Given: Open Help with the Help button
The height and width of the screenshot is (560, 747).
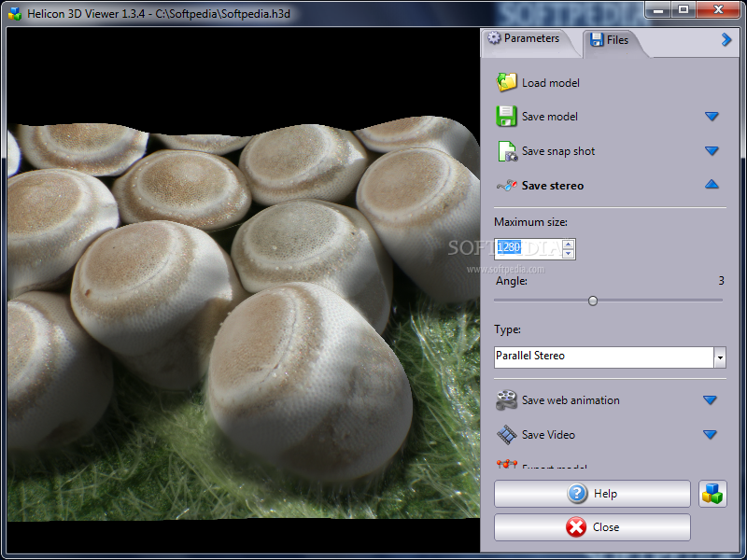Looking at the screenshot, I should click(x=592, y=494).
